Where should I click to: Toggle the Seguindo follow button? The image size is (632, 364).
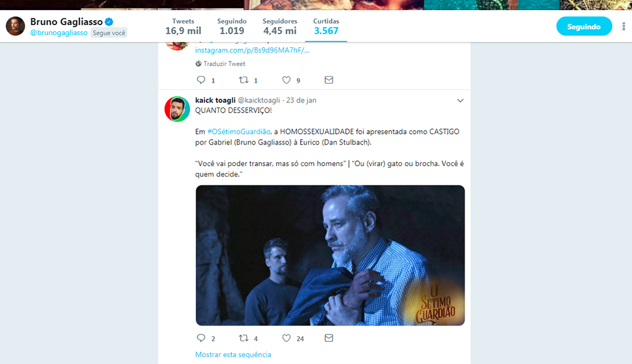coord(584,26)
